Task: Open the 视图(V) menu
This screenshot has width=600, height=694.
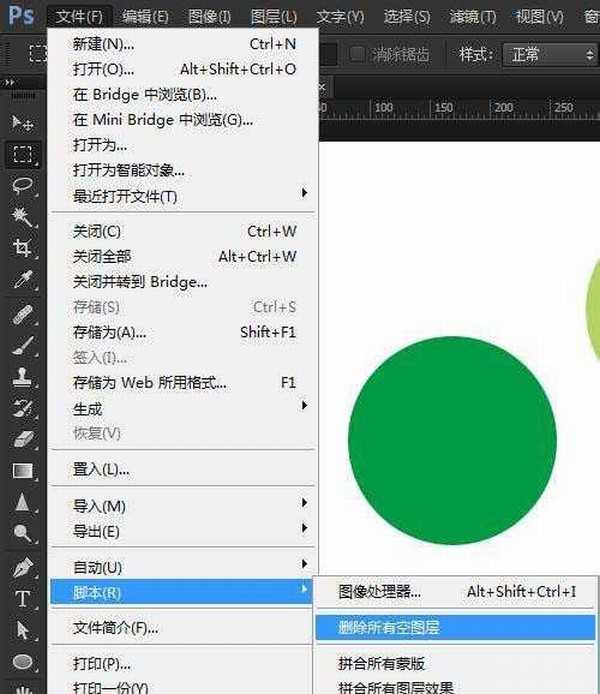Action: tap(539, 17)
